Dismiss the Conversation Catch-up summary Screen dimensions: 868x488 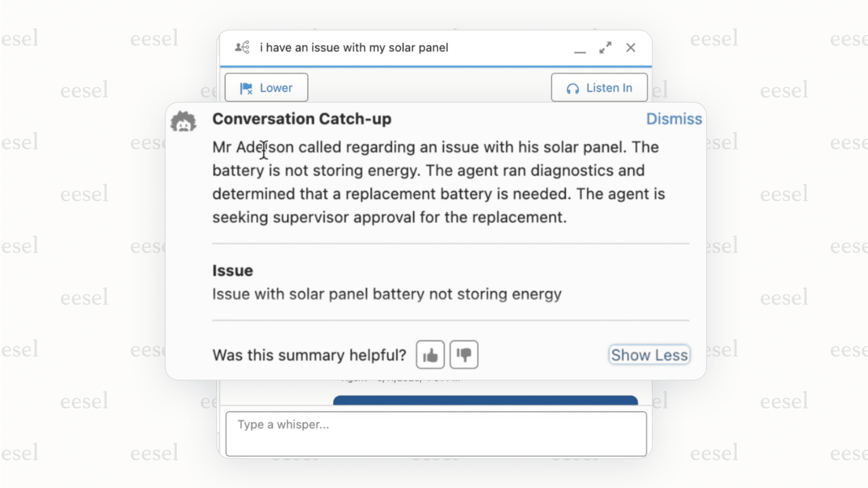click(x=674, y=119)
